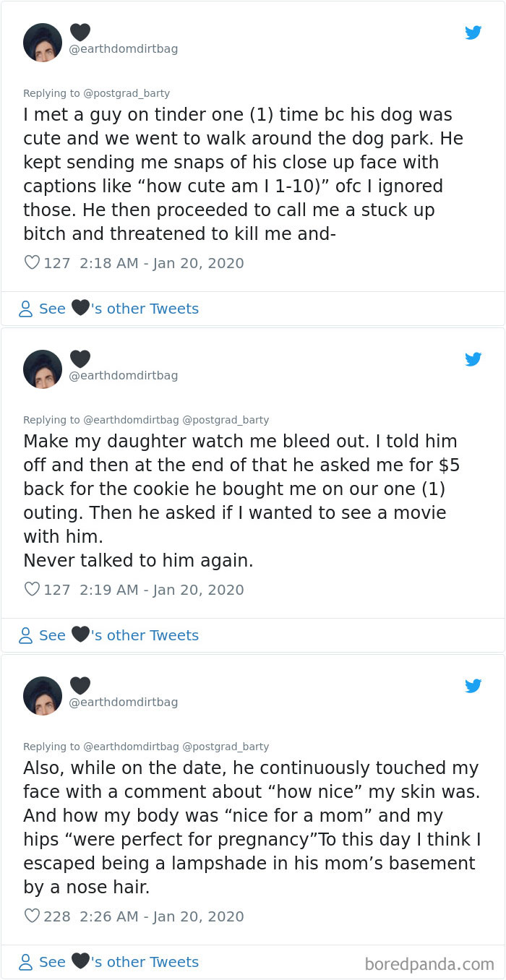Click the profile icon beside the third See other Tweets link

click(24, 962)
